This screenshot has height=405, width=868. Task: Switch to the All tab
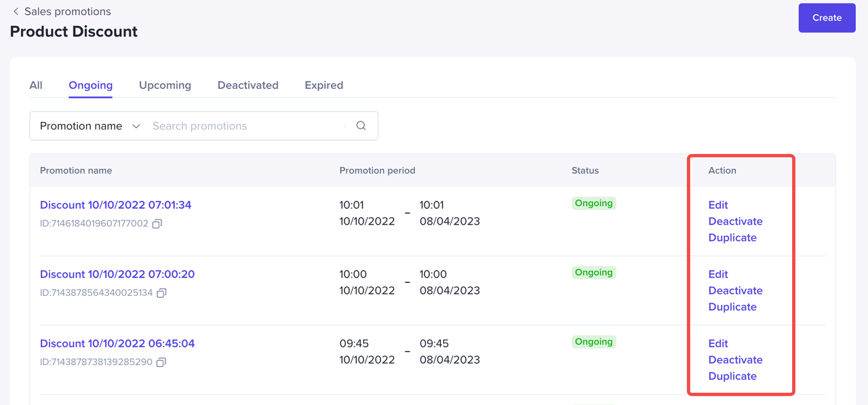pyautogui.click(x=36, y=85)
